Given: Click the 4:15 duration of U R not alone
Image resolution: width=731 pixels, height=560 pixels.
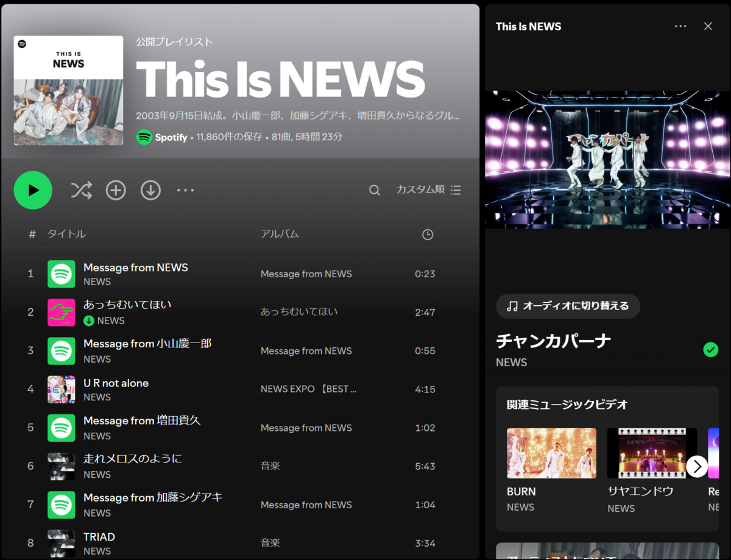Looking at the screenshot, I should [425, 389].
